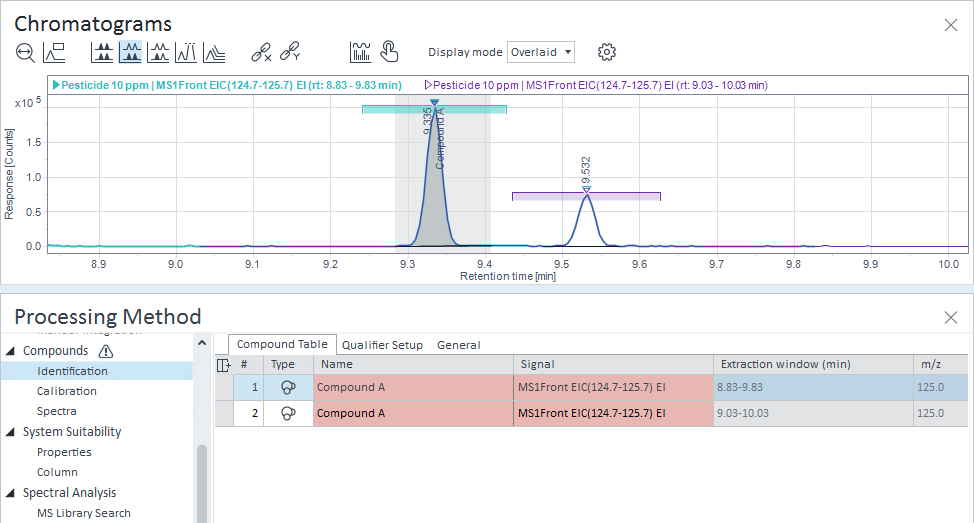Image resolution: width=974 pixels, height=523 pixels.
Task: Close the Processing Method panel
Action: click(x=950, y=317)
